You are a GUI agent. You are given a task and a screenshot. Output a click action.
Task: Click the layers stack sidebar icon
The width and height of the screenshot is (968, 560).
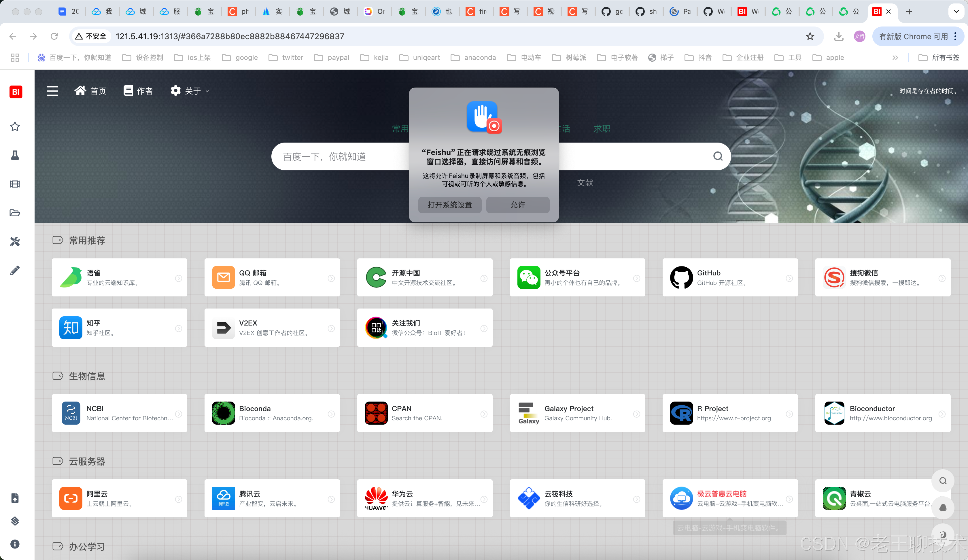(x=15, y=521)
